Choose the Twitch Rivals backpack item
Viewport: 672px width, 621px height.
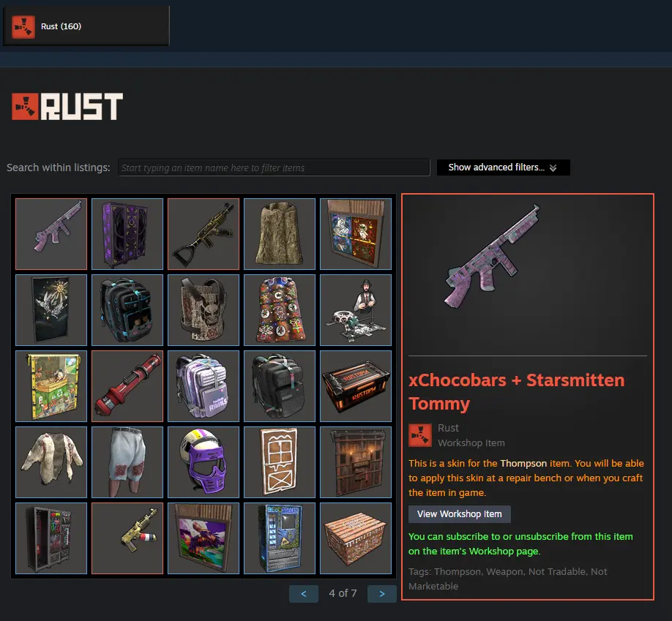204,386
